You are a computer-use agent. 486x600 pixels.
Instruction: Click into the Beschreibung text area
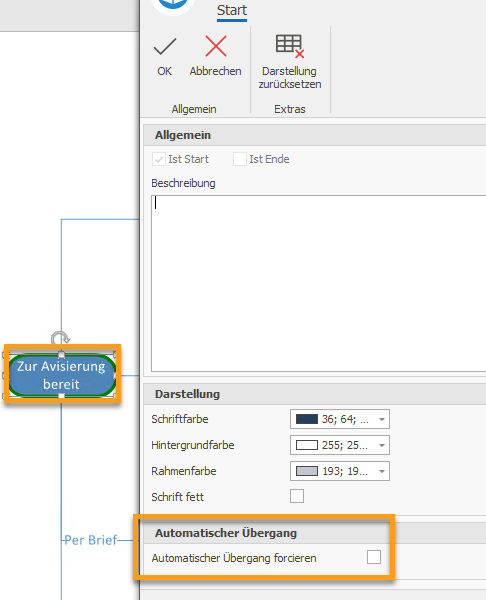pyautogui.click(x=318, y=284)
